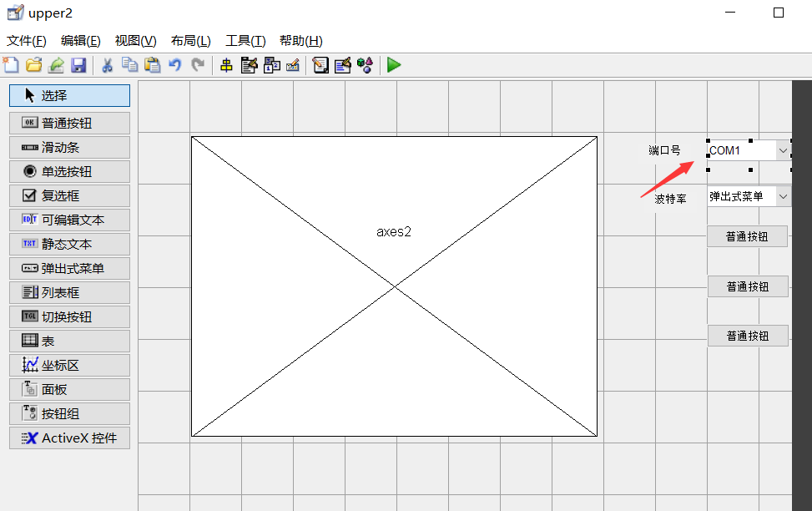
Task: Expand the 弹出式菜单 popup on the canvas
Action: point(783,196)
